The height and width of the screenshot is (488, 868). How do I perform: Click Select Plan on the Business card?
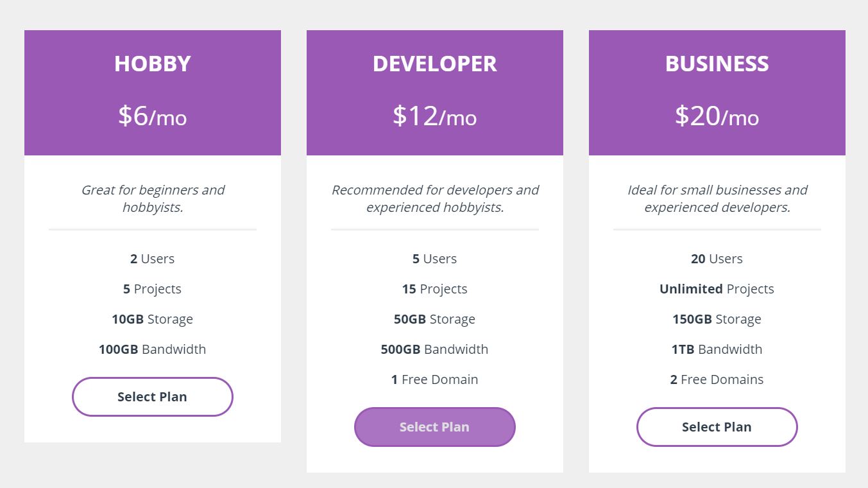[x=717, y=427]
